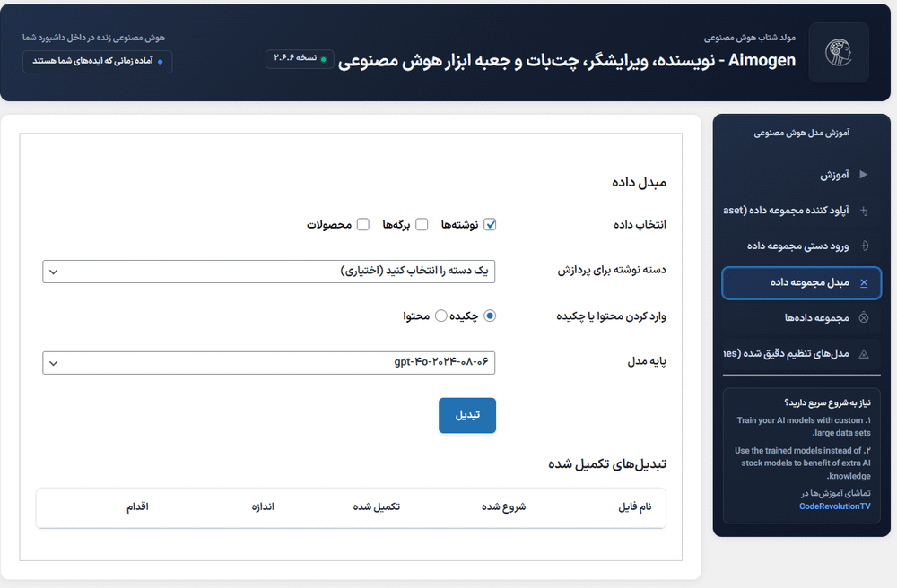Check the محصولات checkbox

[362, 225]
